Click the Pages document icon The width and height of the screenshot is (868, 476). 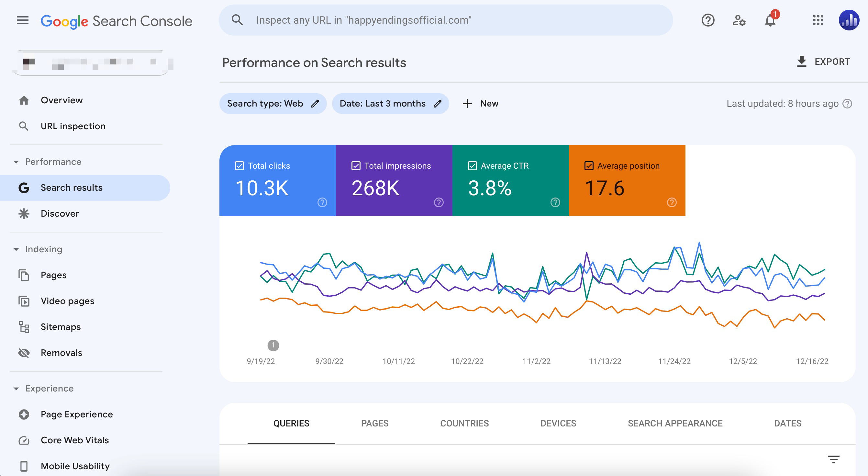pyautogui.click(x=24, y=275)
